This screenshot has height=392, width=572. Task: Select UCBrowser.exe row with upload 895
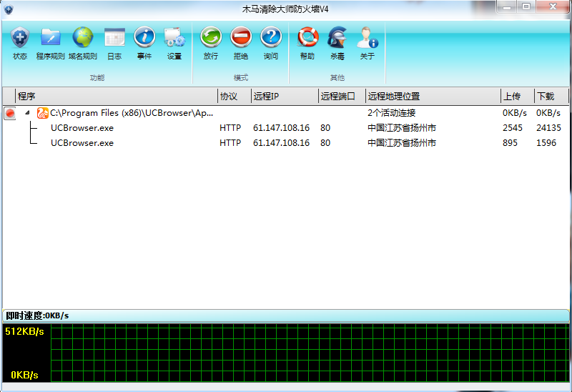point(286,143)
